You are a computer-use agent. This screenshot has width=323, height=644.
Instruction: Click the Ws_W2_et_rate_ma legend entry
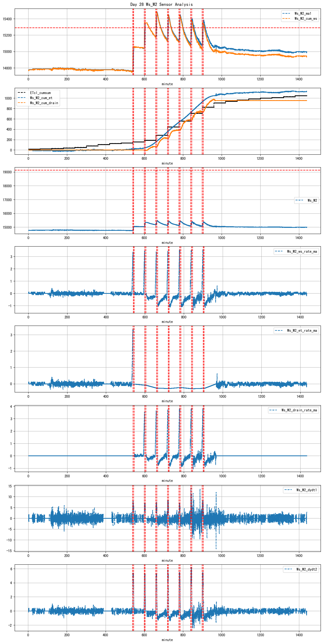coord(302,331)
